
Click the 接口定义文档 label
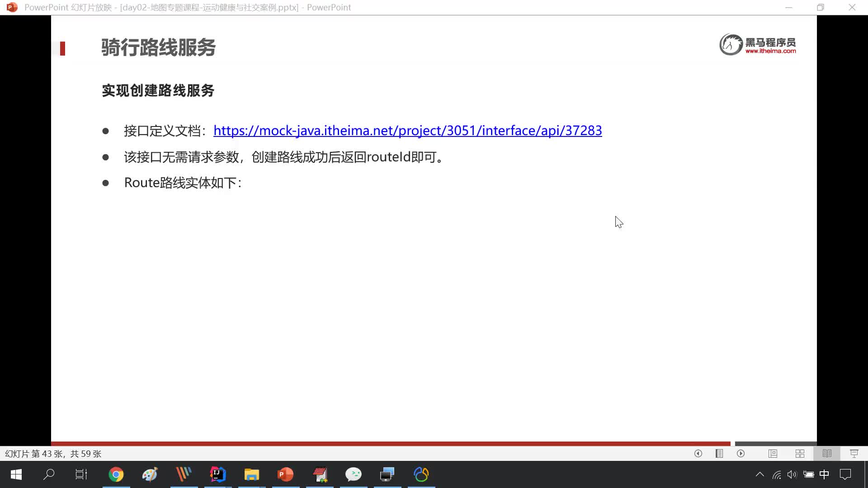165,131
